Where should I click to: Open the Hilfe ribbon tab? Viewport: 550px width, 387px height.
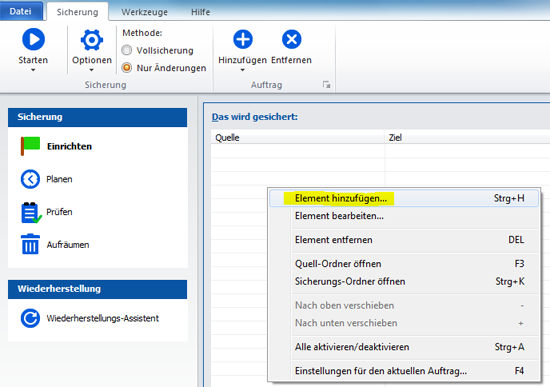[201, 12]
